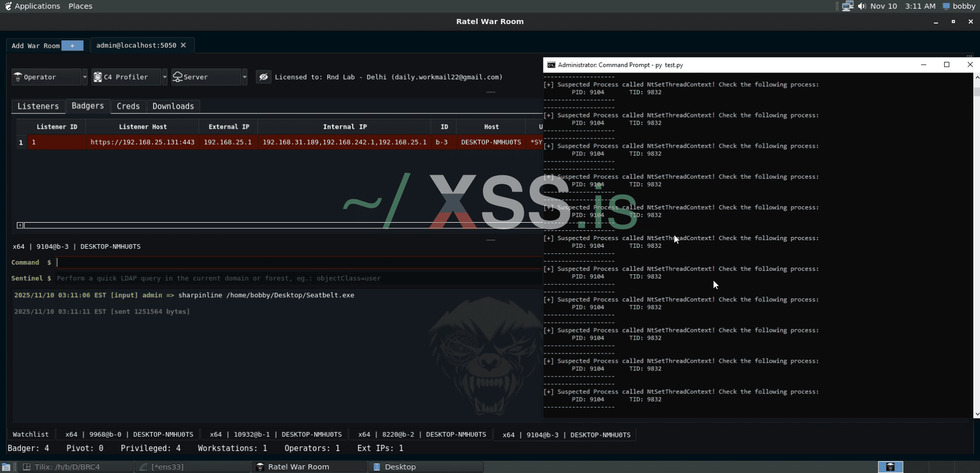Sort by Listener Host column header

142,127
